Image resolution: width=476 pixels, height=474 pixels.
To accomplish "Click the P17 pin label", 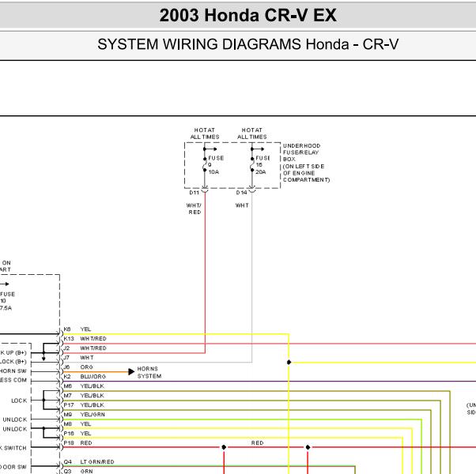I will coord(69,404).
